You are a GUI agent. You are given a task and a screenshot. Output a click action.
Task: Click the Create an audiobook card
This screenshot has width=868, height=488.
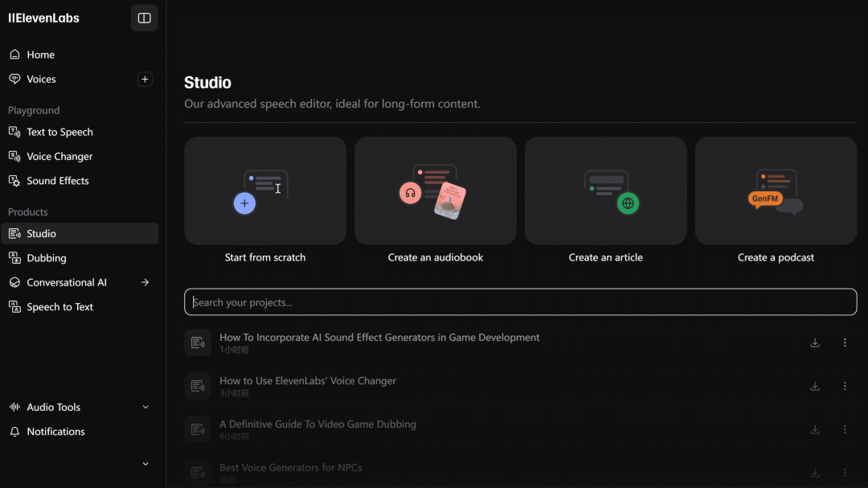436,191
